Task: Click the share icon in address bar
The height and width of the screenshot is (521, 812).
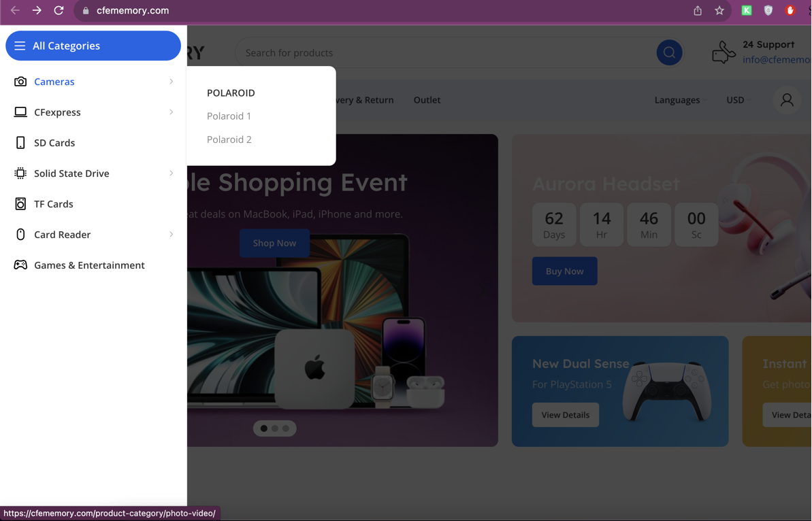Action: click(x=698, y=10)
